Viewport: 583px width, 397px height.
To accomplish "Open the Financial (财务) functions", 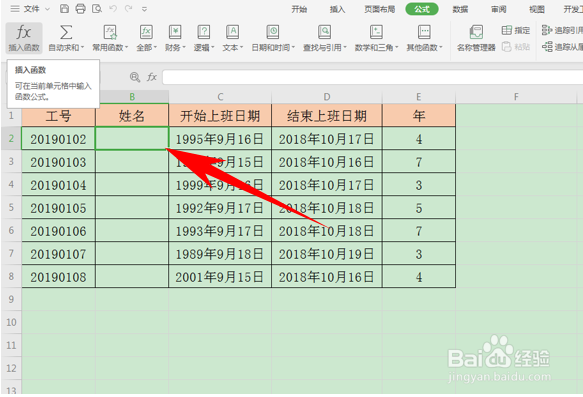I will click(x=175, y=38).
